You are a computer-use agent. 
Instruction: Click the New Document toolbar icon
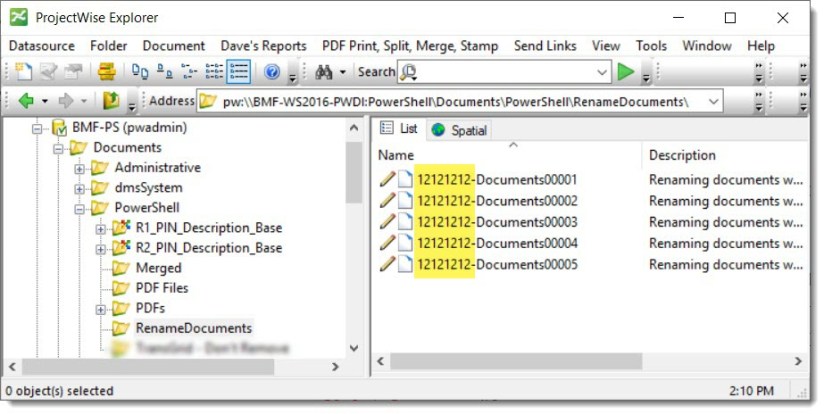coord(22,72)
